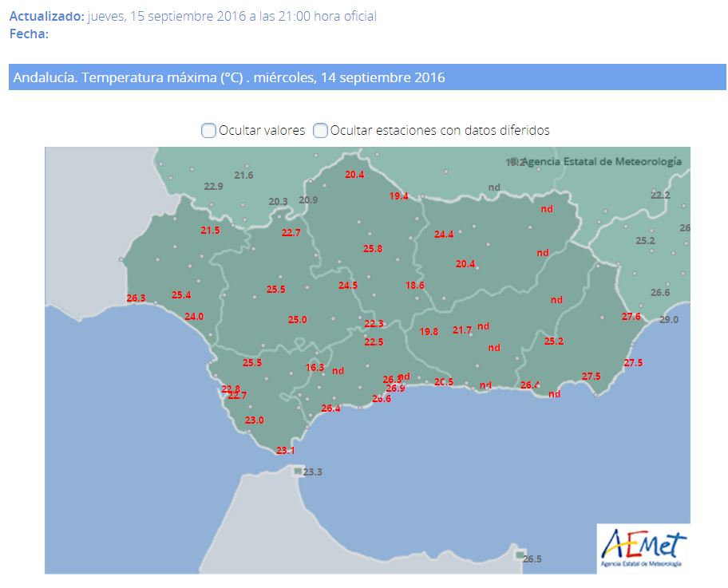Click the AEMet logo on the map
This screenshot has height=588, width=728.
coord(643,547)
